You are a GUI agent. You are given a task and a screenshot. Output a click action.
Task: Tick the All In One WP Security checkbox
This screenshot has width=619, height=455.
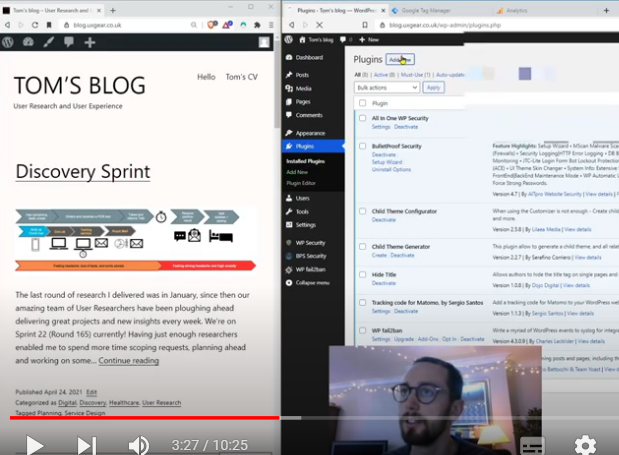point(362,119)
